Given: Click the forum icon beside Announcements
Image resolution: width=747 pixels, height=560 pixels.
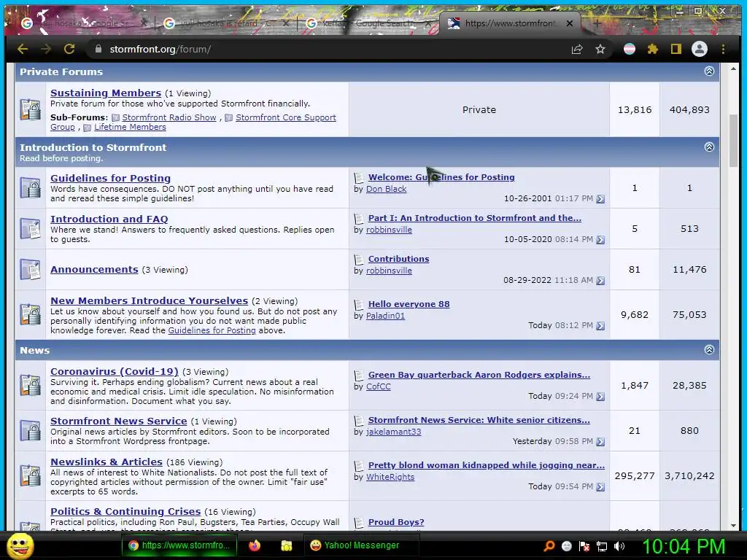Looking at the screenshot, I should pyautogui.click(x=31, y=269).
